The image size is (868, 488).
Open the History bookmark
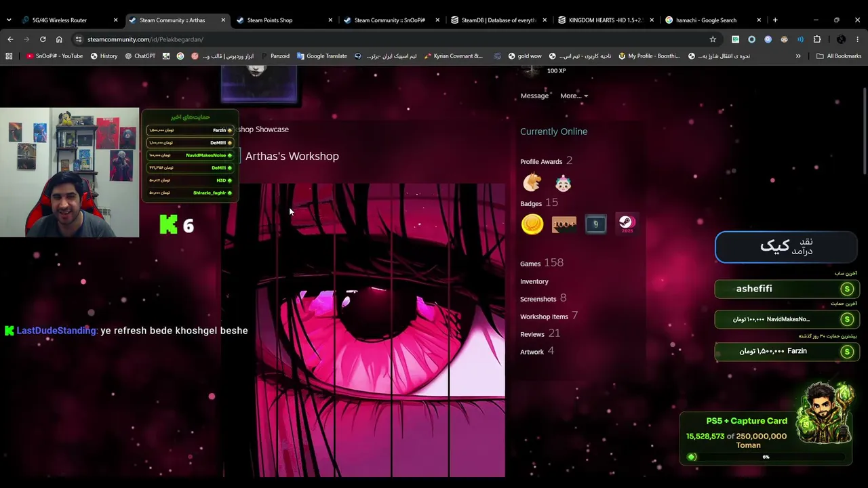[x=104, y=56]
